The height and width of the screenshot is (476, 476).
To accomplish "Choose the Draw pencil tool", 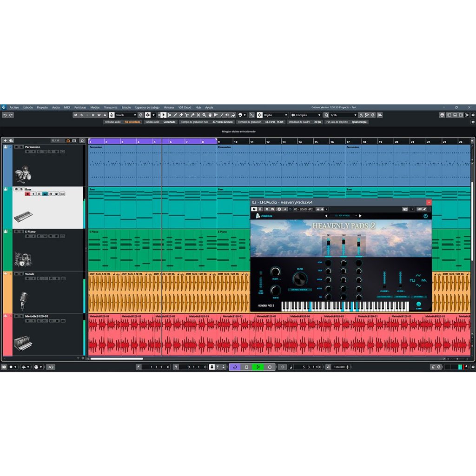I will (x=175, y=115).
